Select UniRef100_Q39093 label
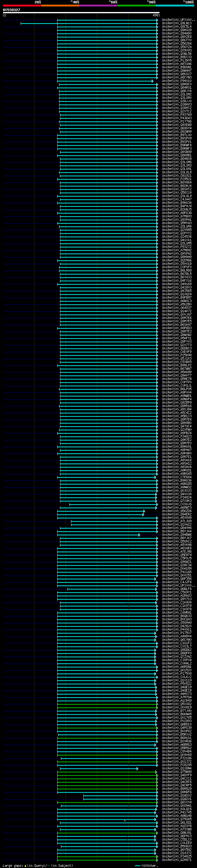The height and width of the screenshot is (868, 197). point(177,50)
